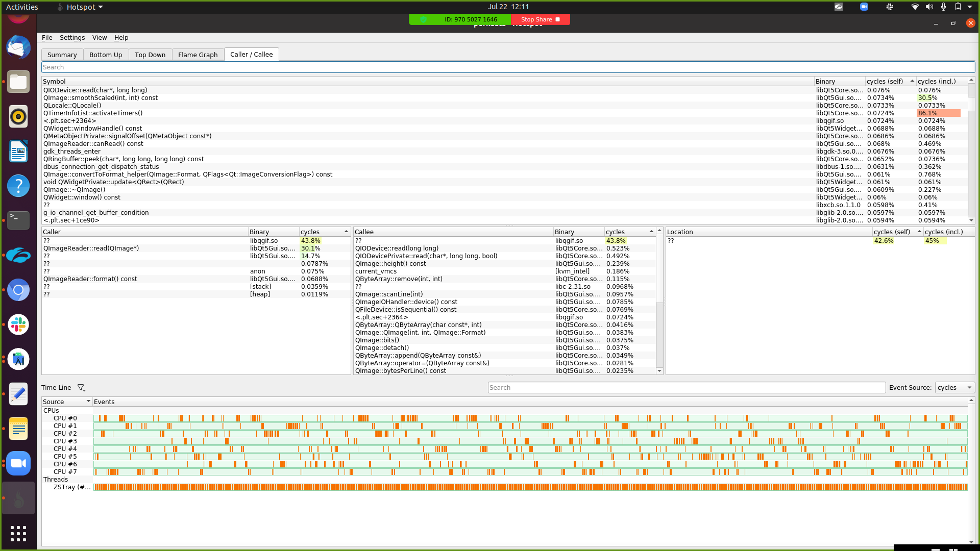The height and width of the screenshot is (551, 980).
Task: Sort symbols by cycles (self) column
Action: click(x=890, y=82)
